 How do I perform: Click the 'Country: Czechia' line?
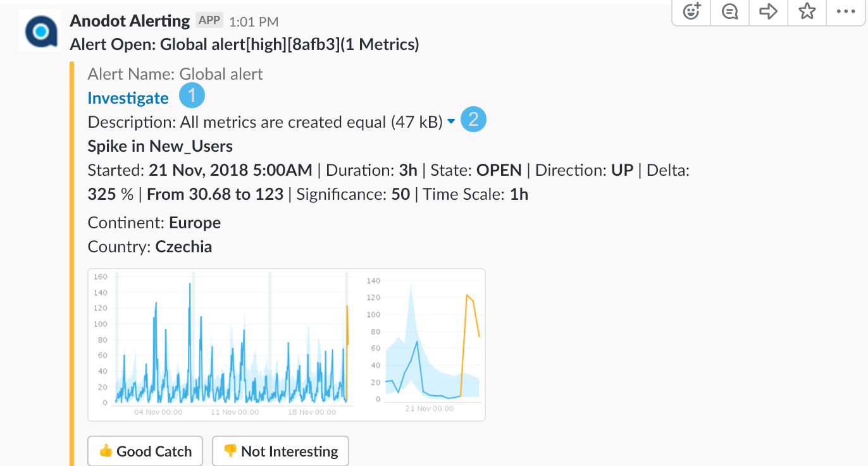click(150, 247)
